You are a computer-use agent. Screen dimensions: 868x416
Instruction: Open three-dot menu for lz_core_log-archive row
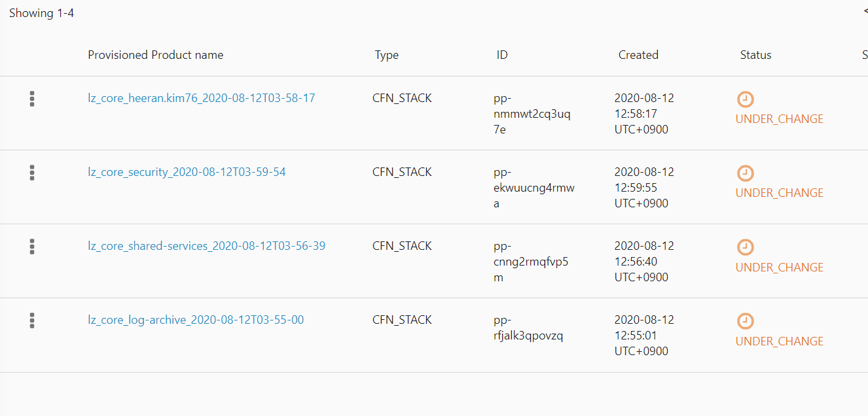(32, 321)
